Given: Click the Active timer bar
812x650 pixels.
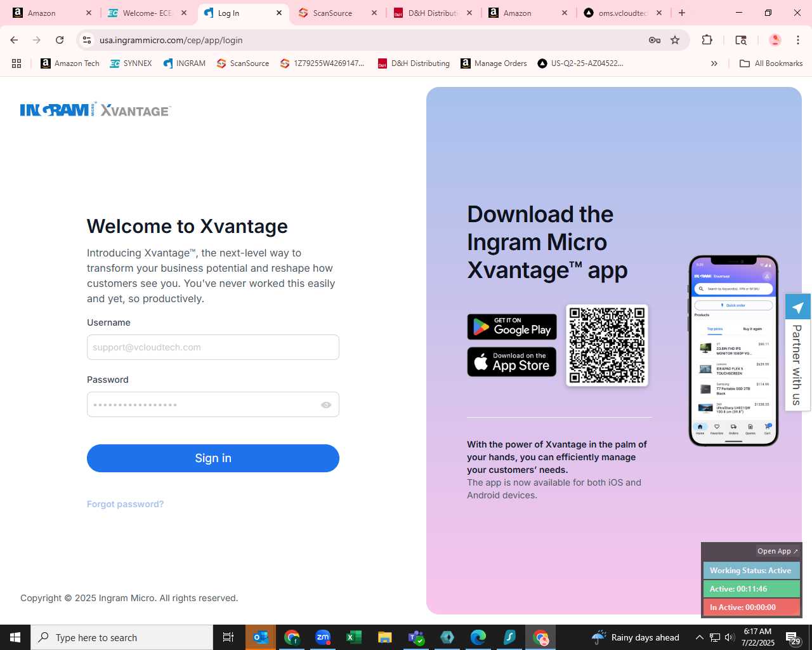Looking at the screenshot, I should (751, 589).
